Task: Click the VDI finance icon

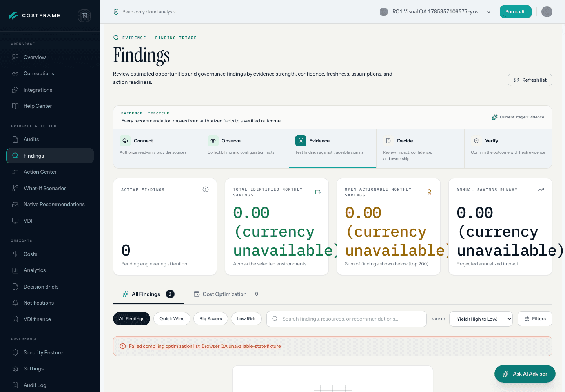Action: tap(15, 319)
